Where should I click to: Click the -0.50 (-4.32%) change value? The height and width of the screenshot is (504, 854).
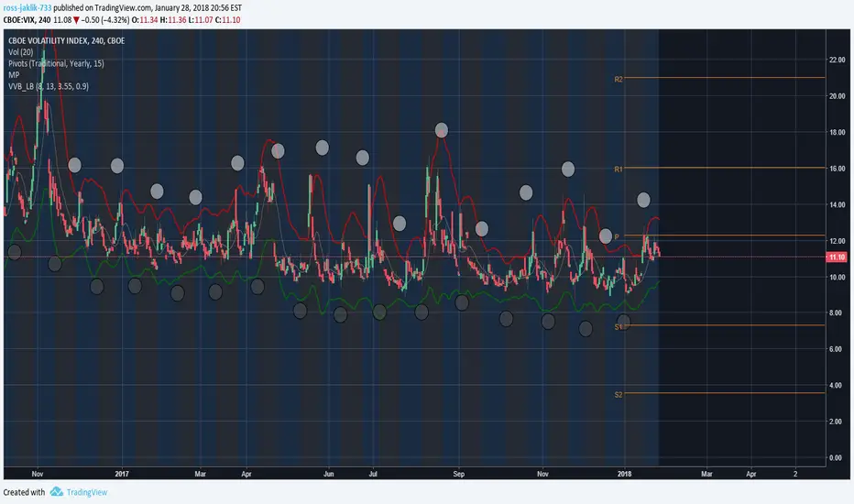105,19
